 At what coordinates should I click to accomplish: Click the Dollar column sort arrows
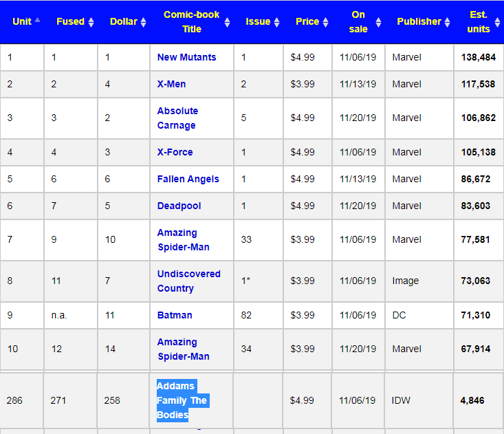tap(143, 22)
